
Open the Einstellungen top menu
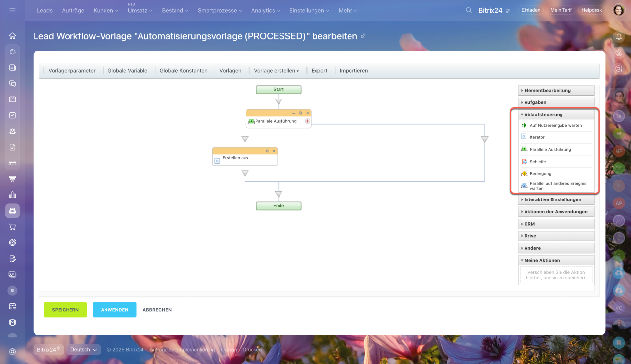click(x=310, y=10)
